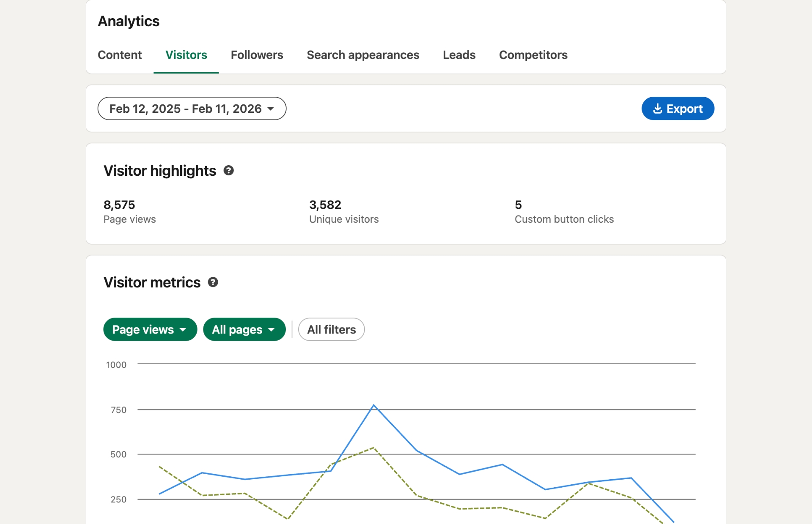Open the date range selector

tap(192, 109)
